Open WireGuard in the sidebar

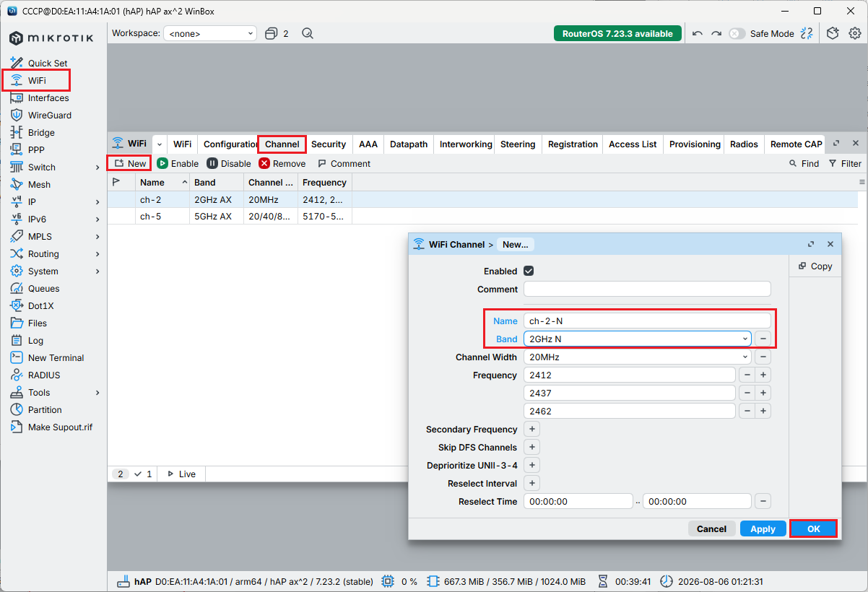point(40,115)
